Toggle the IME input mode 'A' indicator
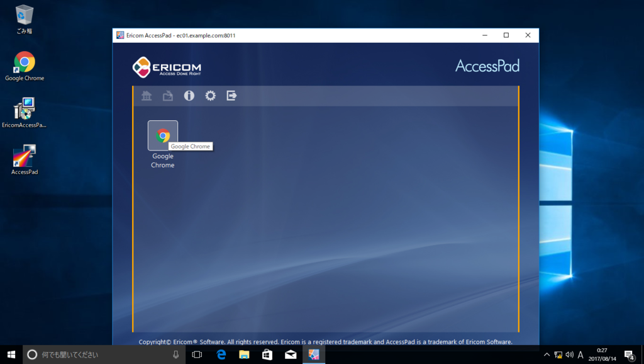This screenshot has height=364, width=644. coord(580,355)
